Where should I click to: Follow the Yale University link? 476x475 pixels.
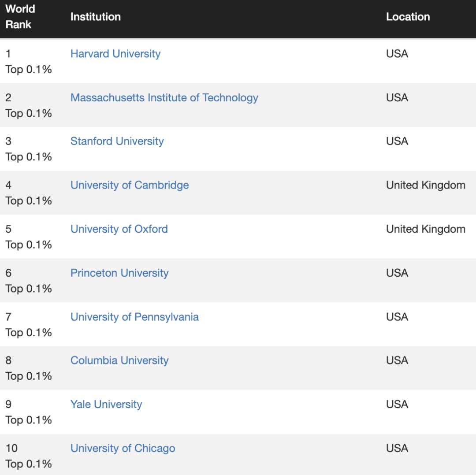[x=106, y=404]
